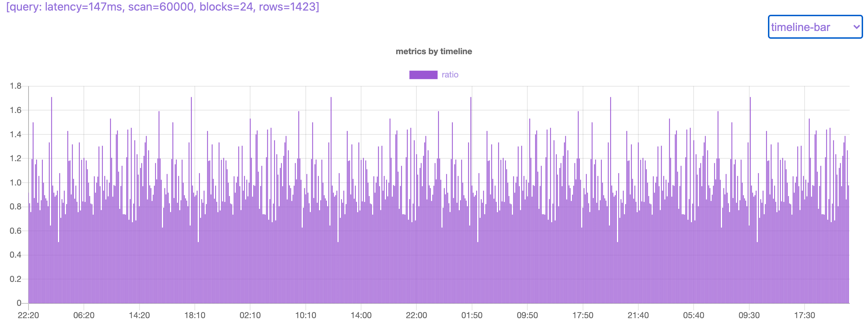Select the 22:20 x-axis tick label

(x=28, y=315)
